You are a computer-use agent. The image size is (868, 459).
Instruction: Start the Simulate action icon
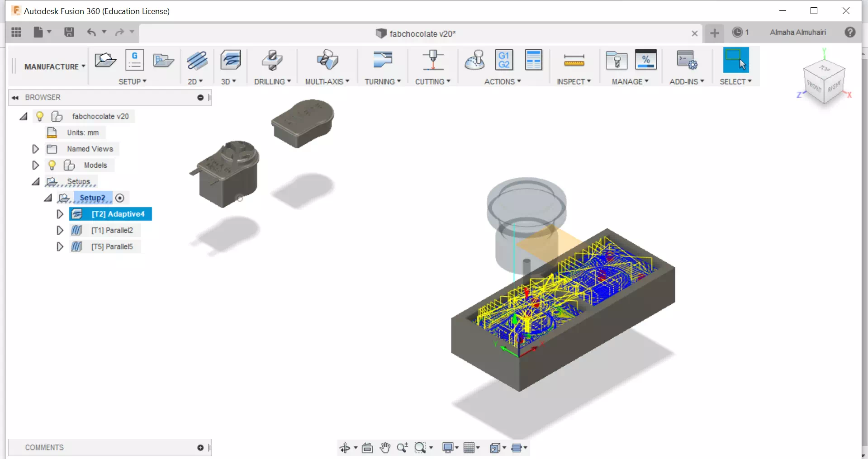coord(474,60)
